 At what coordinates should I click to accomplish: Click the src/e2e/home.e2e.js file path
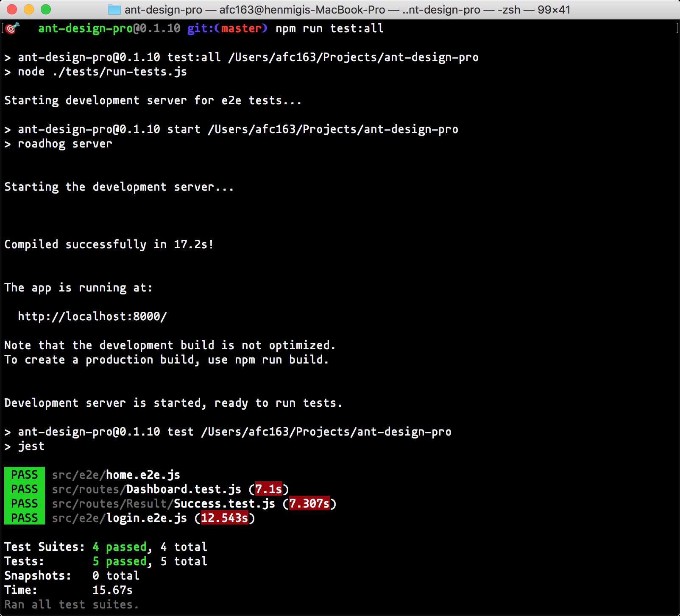coord(116,475)
